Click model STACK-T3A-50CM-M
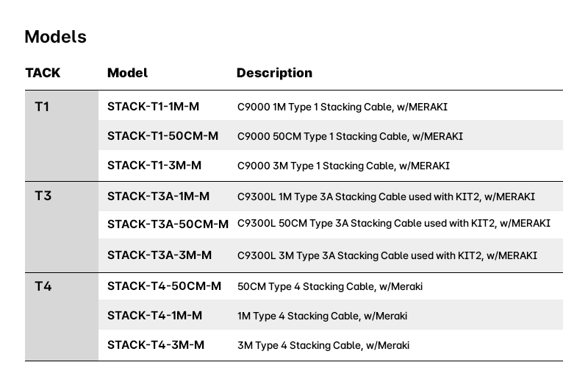 pyautogui.click(x=168, y=224)
